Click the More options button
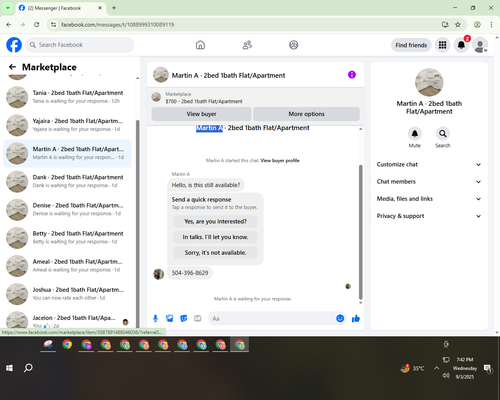500x400 pixels. [x=306, y=114]
